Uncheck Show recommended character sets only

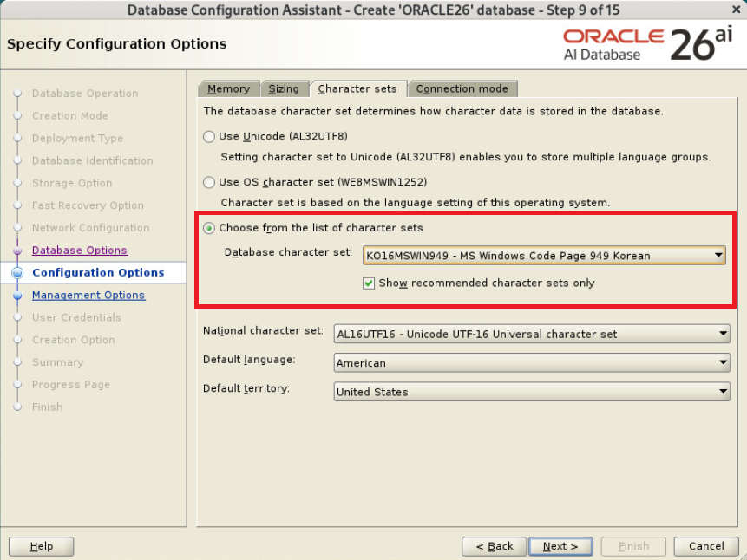pyautogui.click(x=368, y=283)
